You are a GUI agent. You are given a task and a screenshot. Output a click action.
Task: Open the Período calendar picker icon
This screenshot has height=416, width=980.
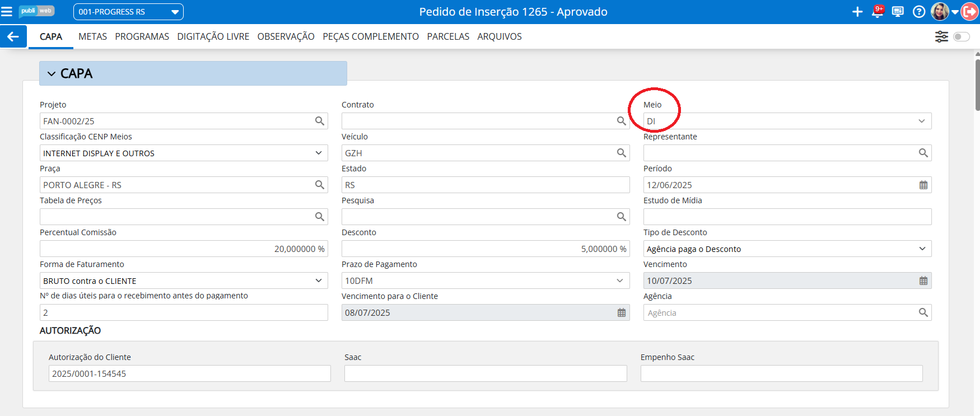pyautogui.click(x=923, y=185)
